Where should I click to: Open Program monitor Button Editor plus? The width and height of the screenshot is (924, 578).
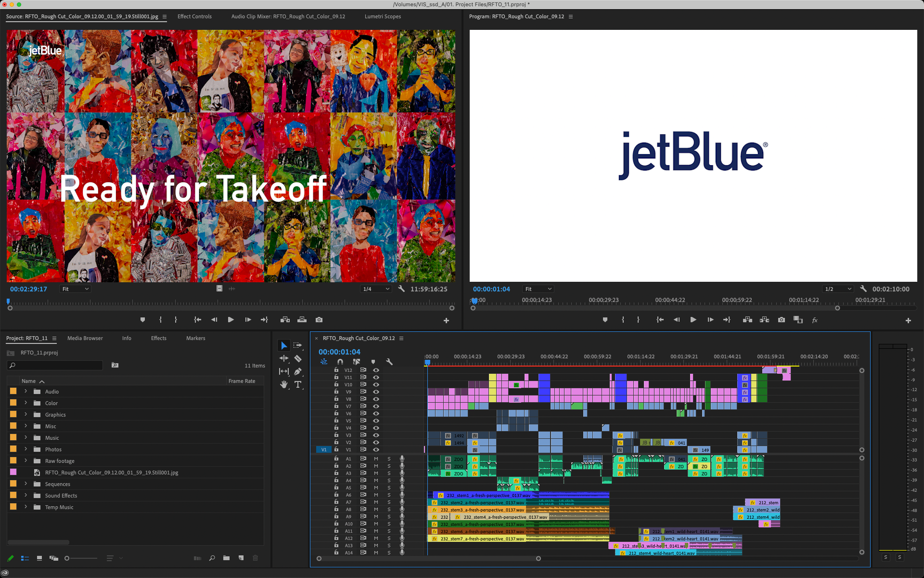click(x=908, y=320)
